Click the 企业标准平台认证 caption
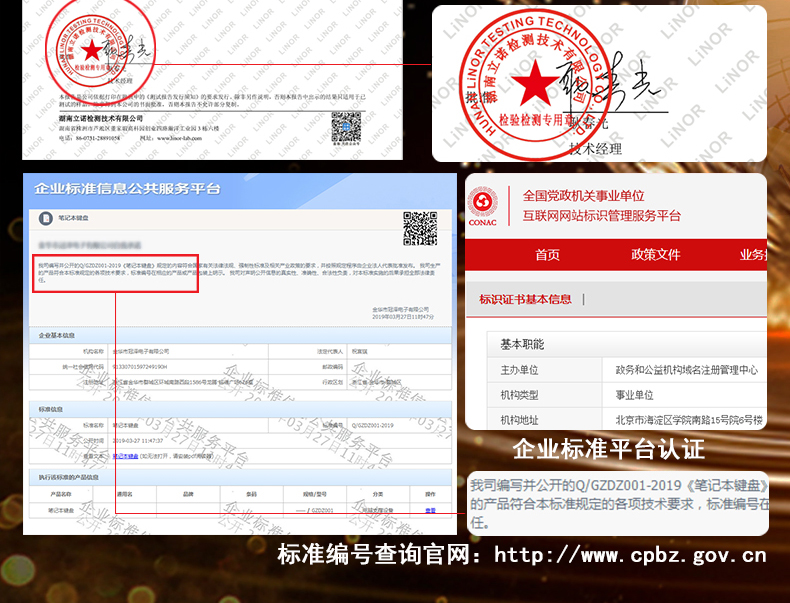The image size is (790, 603). (609, 448)
